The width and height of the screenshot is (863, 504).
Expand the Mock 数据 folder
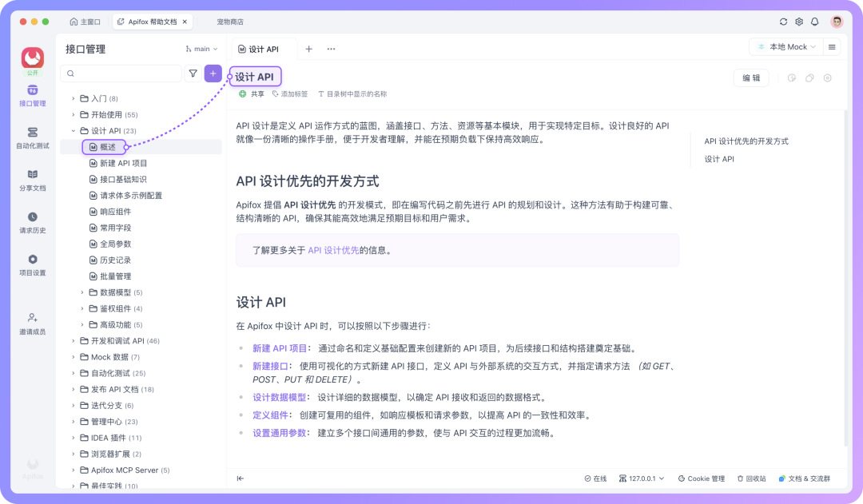point(74,357)
